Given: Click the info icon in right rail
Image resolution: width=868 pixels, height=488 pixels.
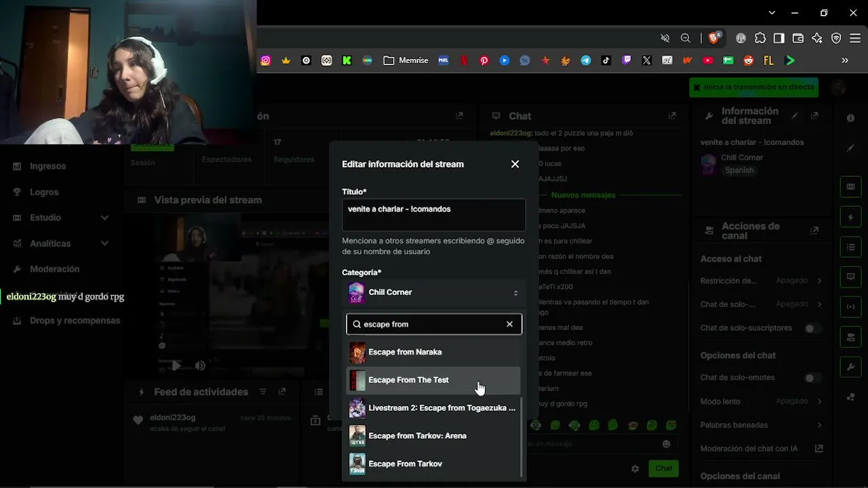Looking at the screenshot, I should (850, 118).
